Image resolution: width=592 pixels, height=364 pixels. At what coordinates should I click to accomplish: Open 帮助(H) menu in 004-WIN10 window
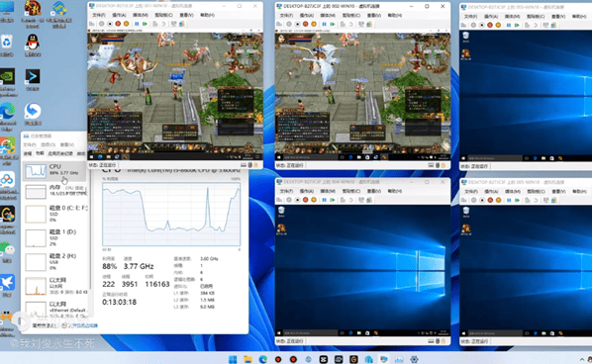pos(395,191)
